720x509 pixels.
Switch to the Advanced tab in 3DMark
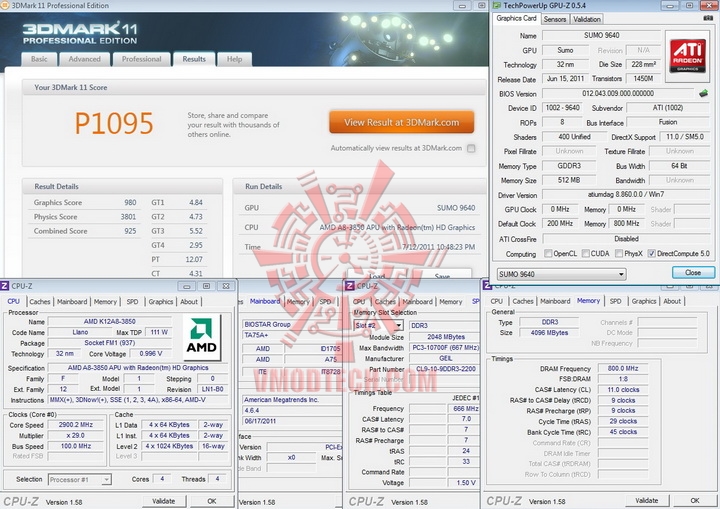click(84, 59)
